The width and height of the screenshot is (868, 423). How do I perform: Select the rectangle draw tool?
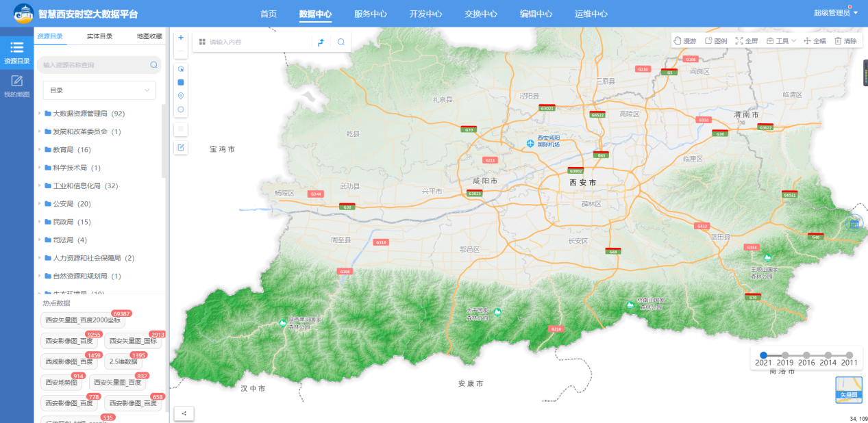pos(181,82)
